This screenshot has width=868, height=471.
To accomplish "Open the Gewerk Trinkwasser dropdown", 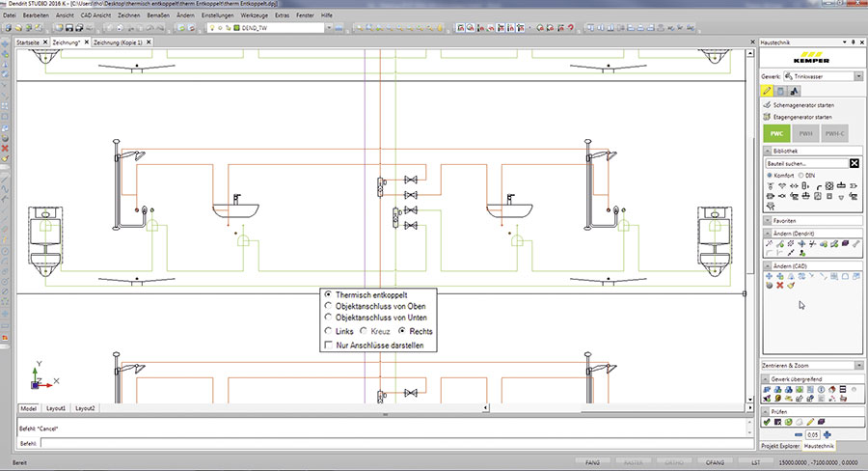I will pyautogui.click(x=858, y=76).
